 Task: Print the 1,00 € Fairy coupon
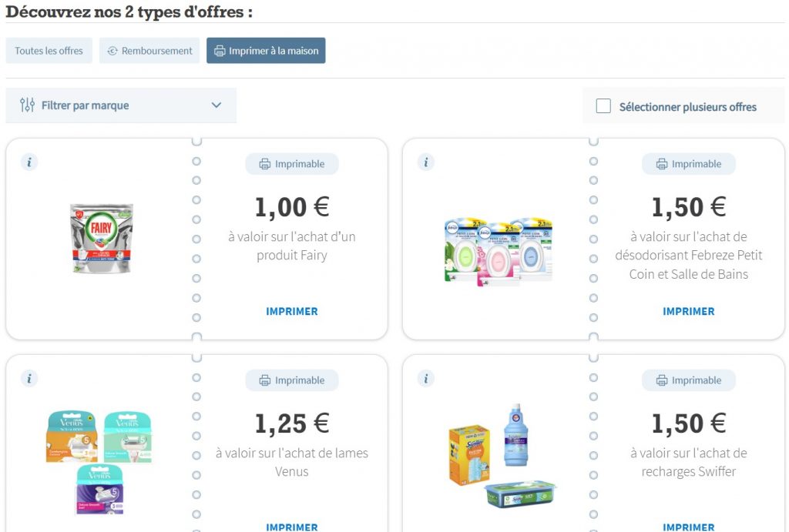tap(292, 312)
